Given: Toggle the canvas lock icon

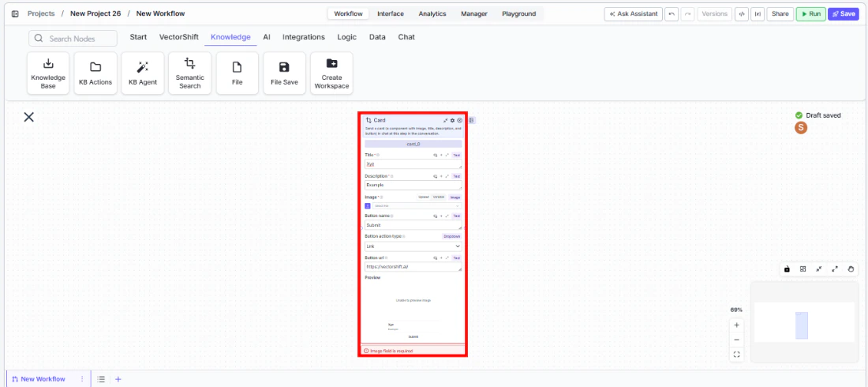Looking at the screenshot, I should click(787, 269).
